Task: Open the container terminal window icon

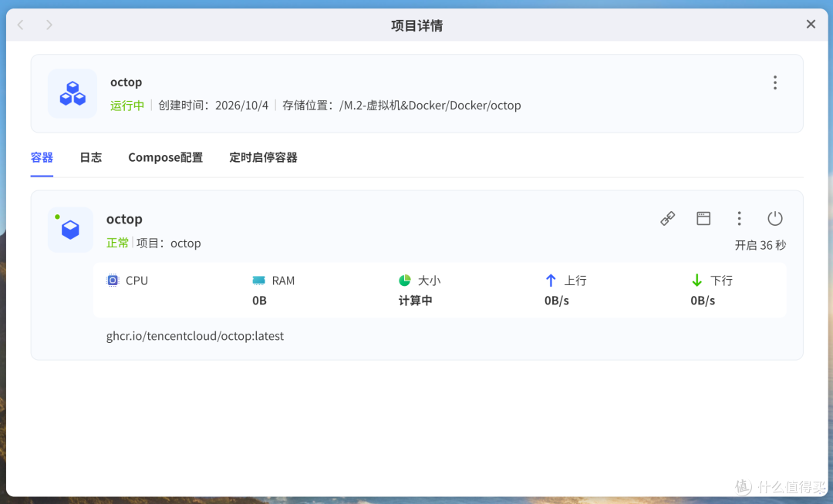Action: 703,219
